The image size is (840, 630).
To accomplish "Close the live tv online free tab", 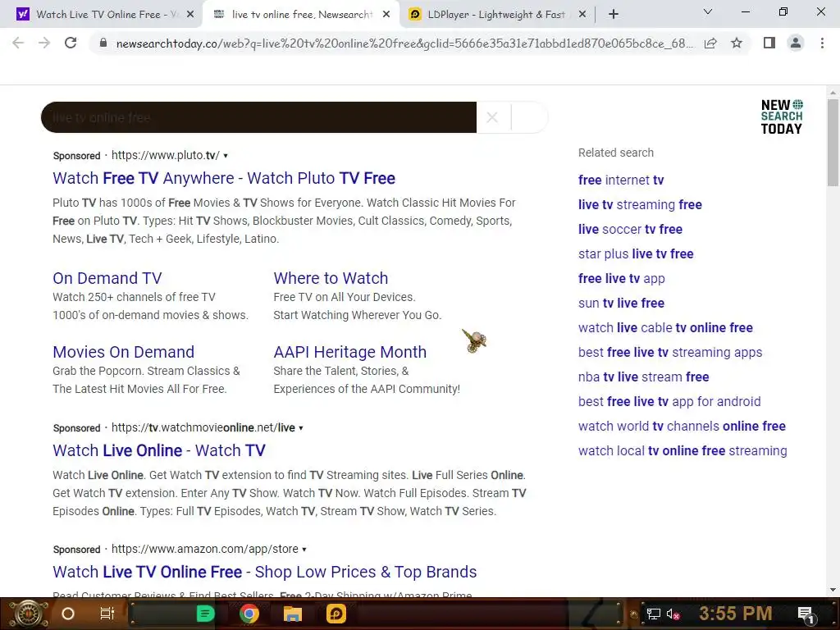I will tap(386, 15).
